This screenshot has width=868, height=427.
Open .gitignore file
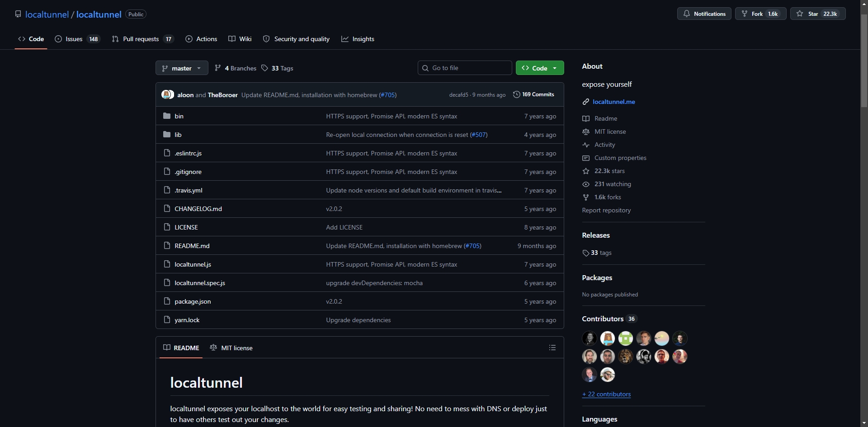click(188, 172)
